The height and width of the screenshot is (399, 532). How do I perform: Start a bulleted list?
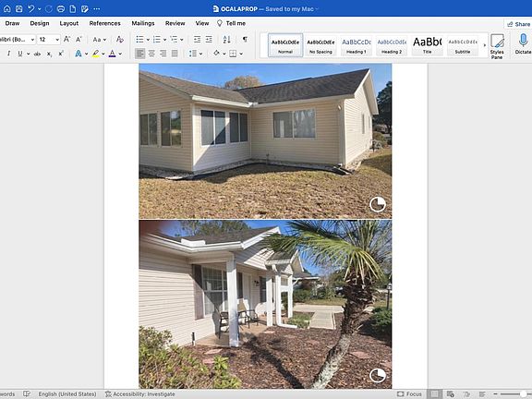pyautogui.click(x=139, y=40)
